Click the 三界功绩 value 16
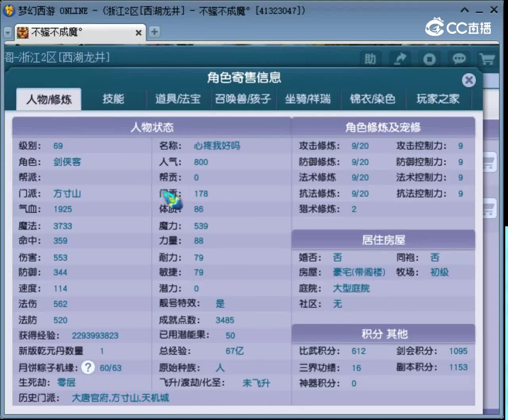The width and height of the screenshot is (508, 420). point(356,368)
